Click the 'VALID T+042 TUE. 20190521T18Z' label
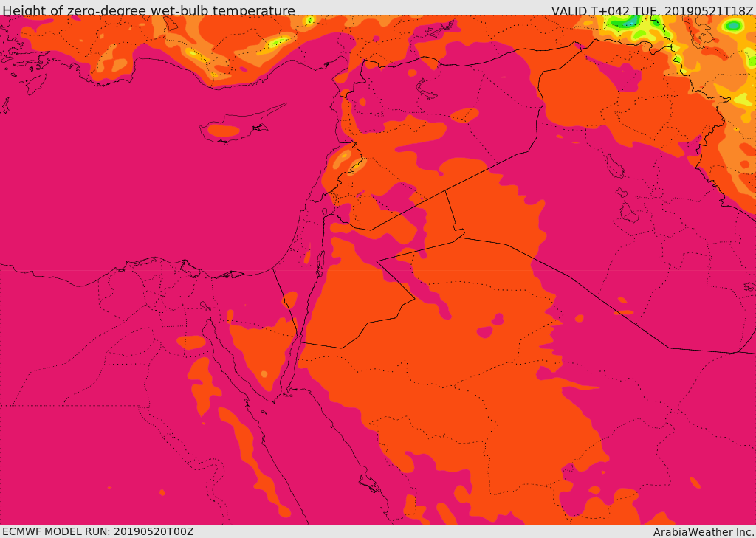The image size is (756, 538). (x=653, y=10)
